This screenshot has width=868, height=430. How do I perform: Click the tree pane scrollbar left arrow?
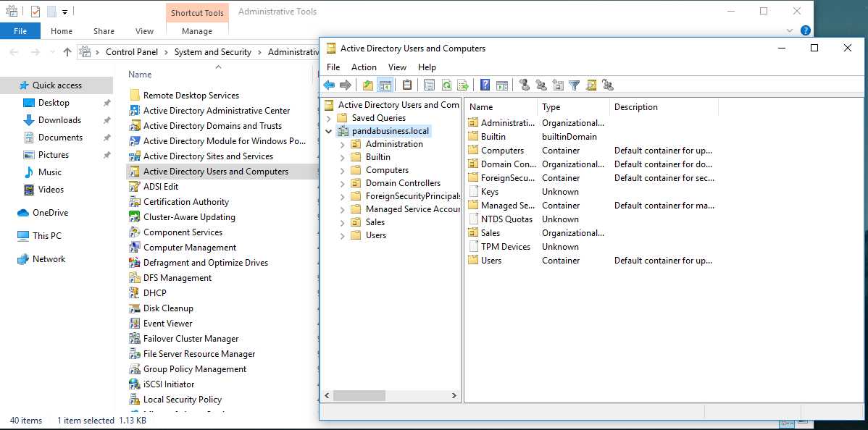click(x=327, y=396)
